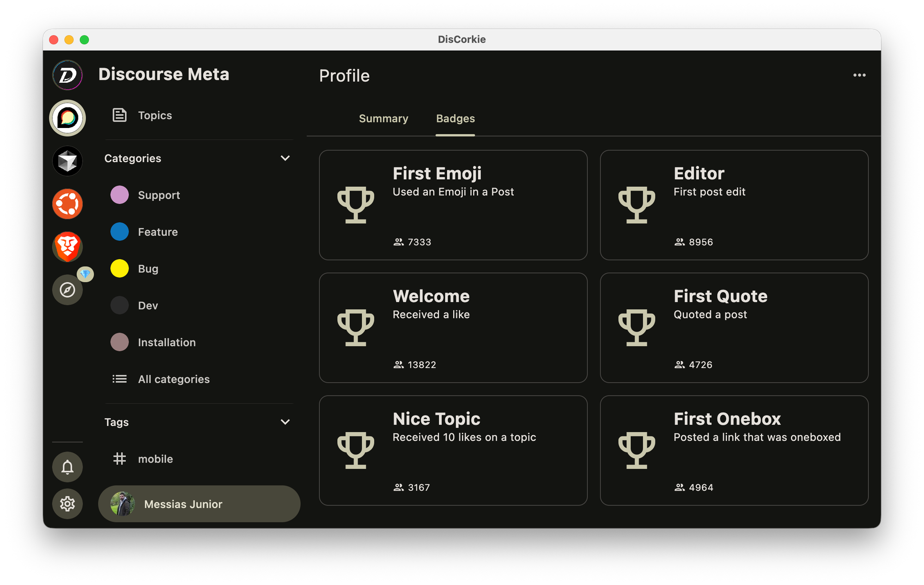
Task: Open the DisCorkie logo icon
Action: pos(67,75)
